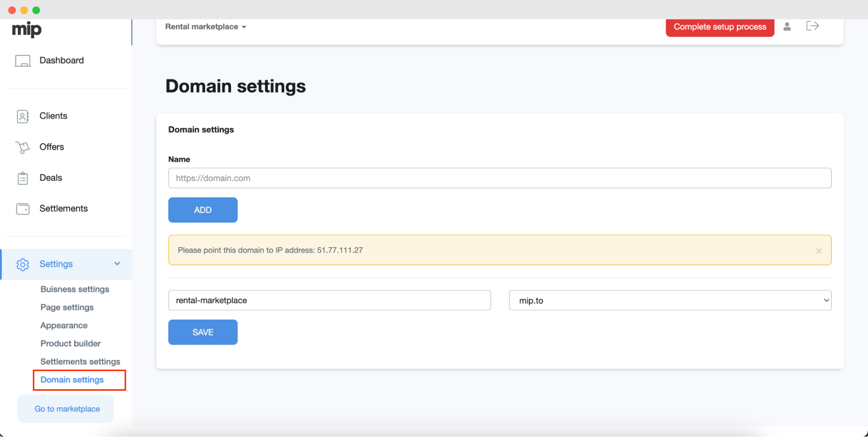868x437 pixels.
Task: Select Domain settings submenu item
Action: (72, 380)
